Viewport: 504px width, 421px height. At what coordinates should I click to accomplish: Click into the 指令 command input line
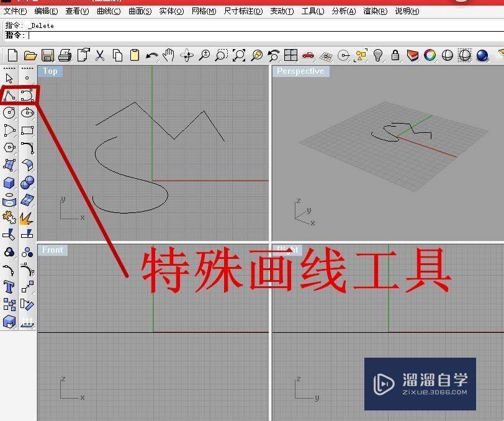click(254, 35)
